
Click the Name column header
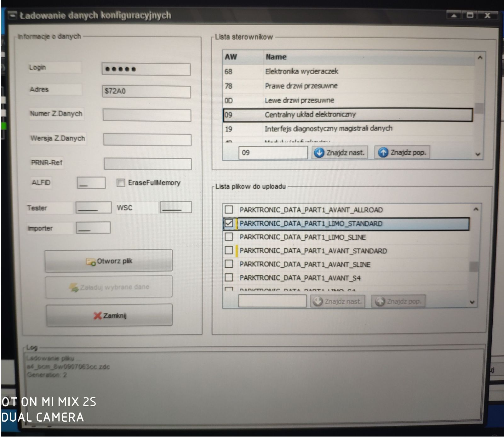pyautogui.click(x=369, y=57)
